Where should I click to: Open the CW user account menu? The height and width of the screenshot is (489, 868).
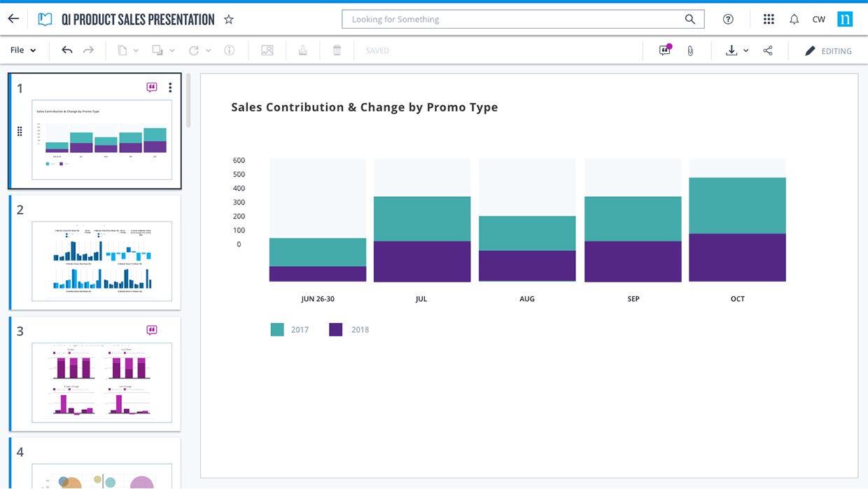click(818, 20)
